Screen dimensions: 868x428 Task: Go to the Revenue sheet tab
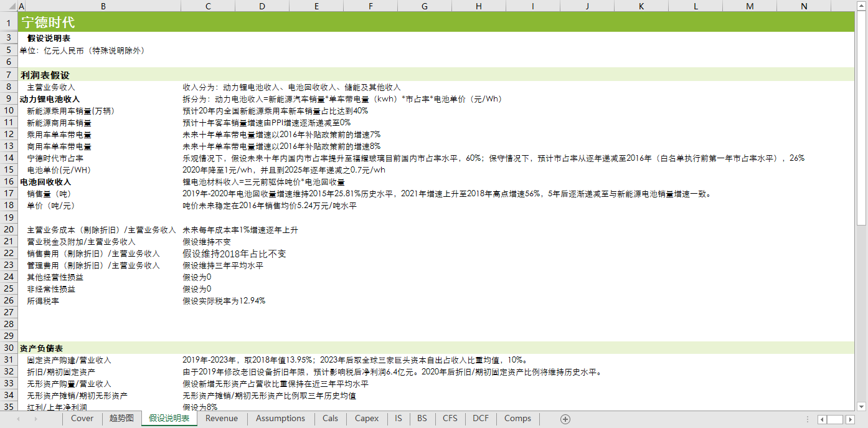(222, 419)
